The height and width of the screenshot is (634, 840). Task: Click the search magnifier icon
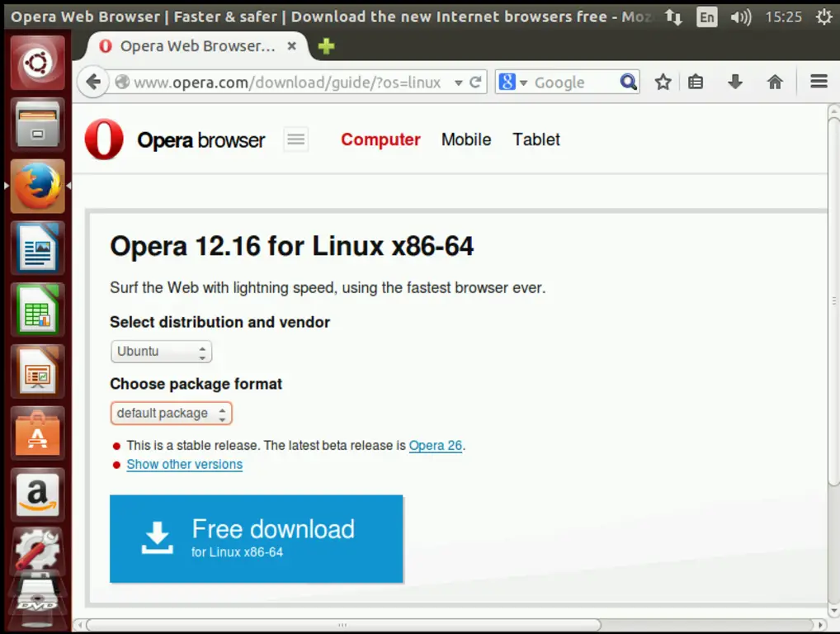[x=628, y=82]
